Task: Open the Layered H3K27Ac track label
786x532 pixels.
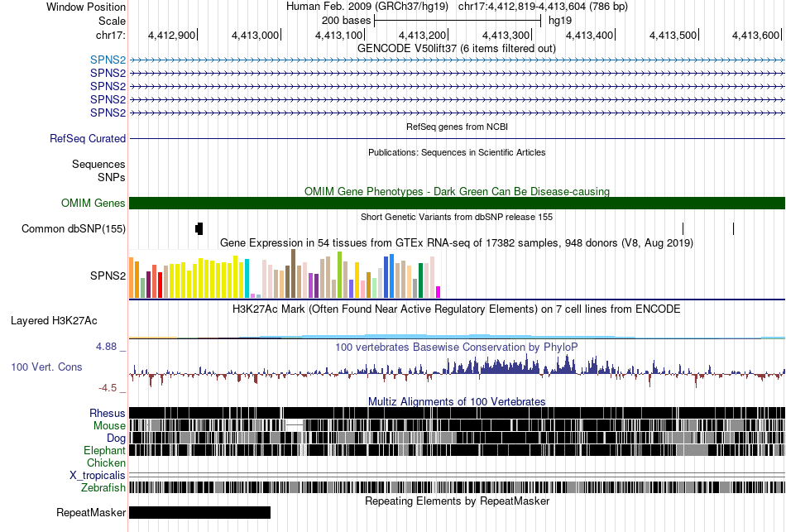Action: pos(54,321)
